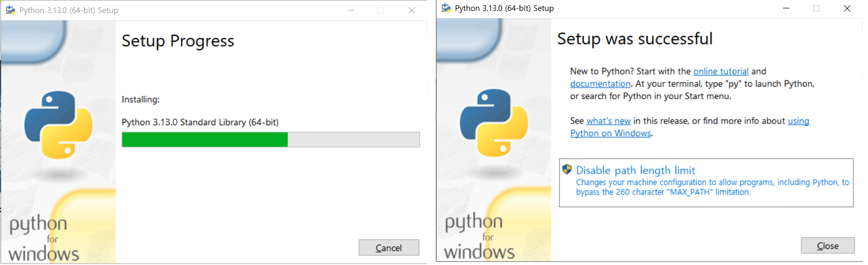Click the successful setup window title text
868x265 pixels.
[504, 8]
